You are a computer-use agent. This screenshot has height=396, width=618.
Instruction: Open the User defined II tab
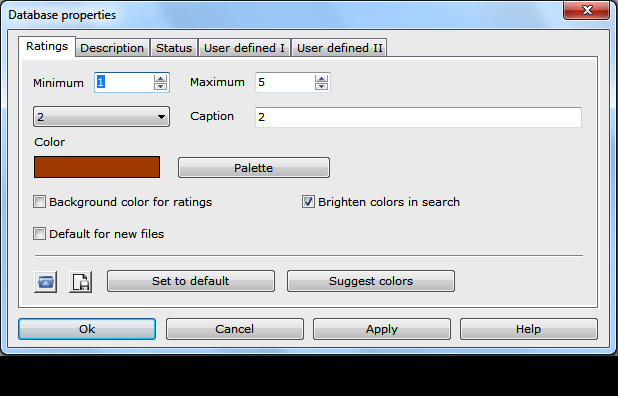click(339, 48)
